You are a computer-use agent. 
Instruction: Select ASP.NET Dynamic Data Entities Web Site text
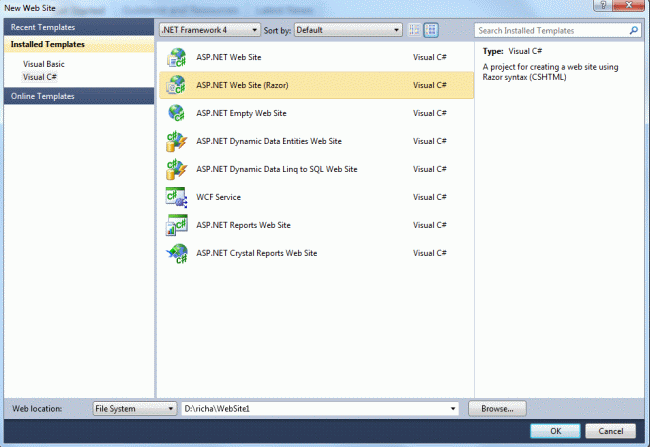coord(269,141)
